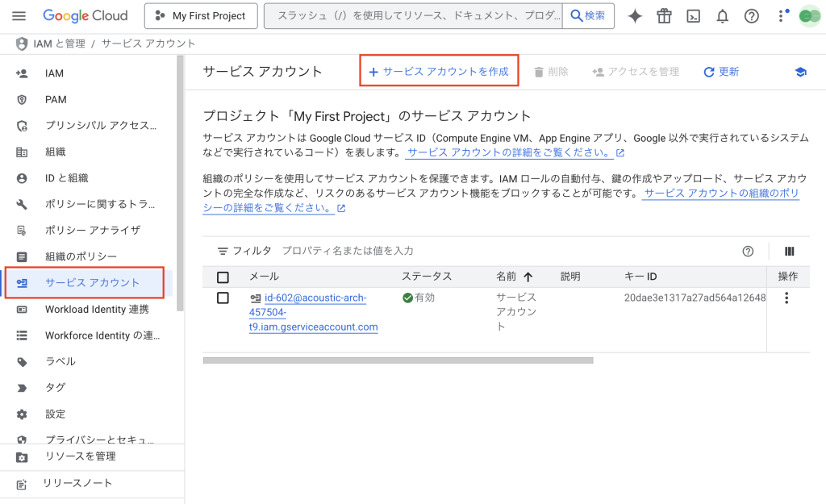Open the help question mark menu
Screen dimensions: 826x504
[x=752, y=16]
